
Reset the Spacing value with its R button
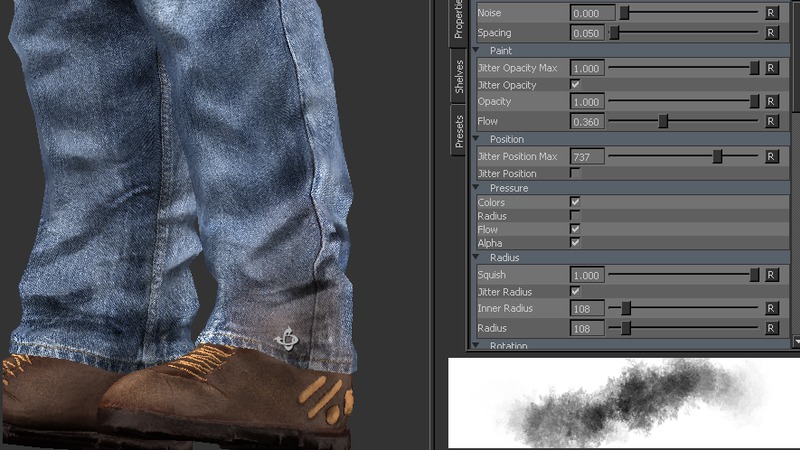771,33
